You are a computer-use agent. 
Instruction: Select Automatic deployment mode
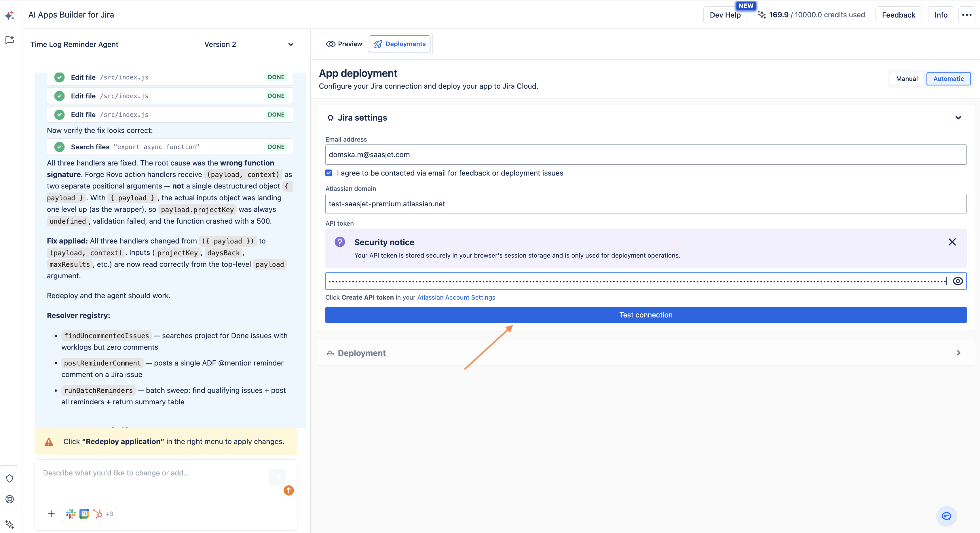948,79
